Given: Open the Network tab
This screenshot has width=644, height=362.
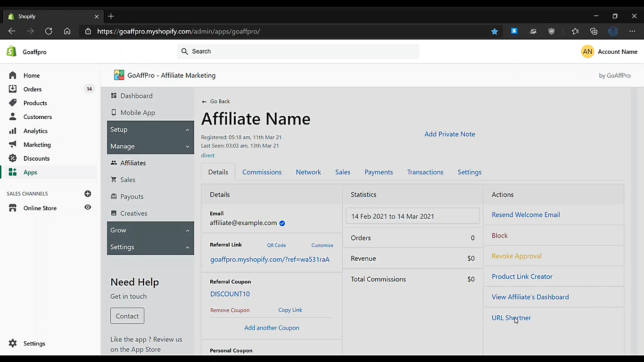Looking at the screenshot, I should (x=308, y=172).
